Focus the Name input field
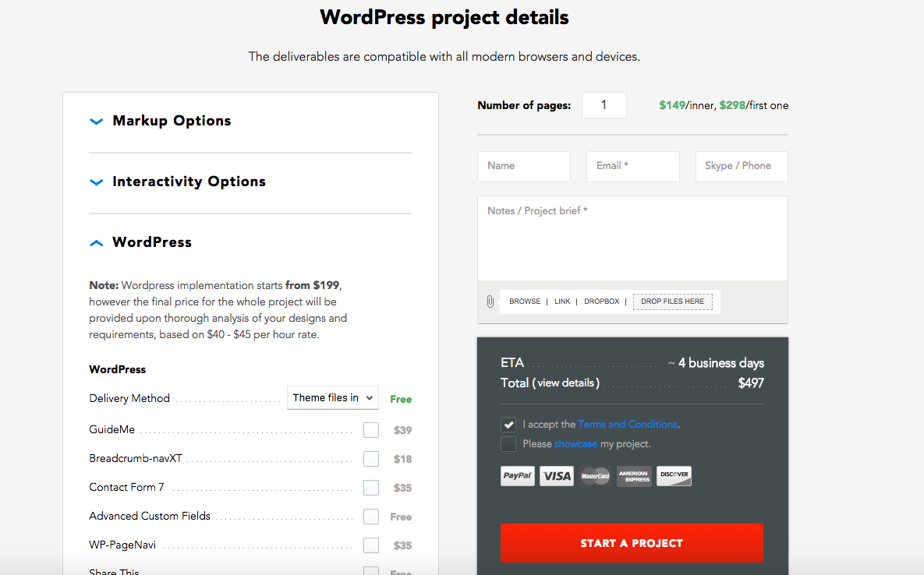924x575 pixels. pyautogui.click(x=524, y=167)
